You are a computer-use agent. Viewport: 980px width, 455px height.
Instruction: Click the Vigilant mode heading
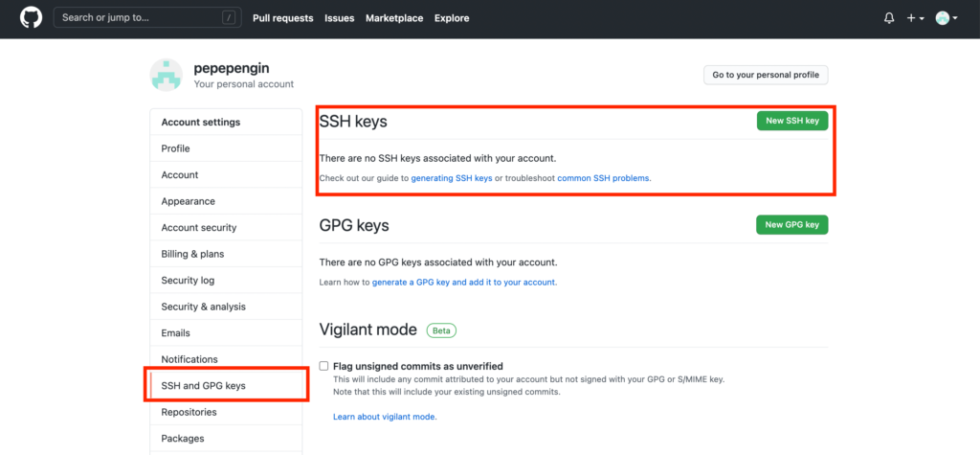tap(368, 330)
